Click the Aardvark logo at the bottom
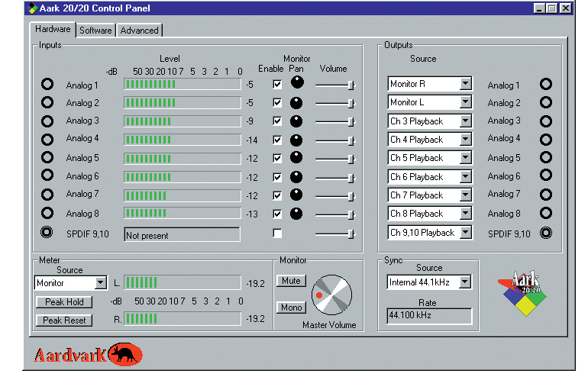The image size is (588, 380). coord(88,354)
